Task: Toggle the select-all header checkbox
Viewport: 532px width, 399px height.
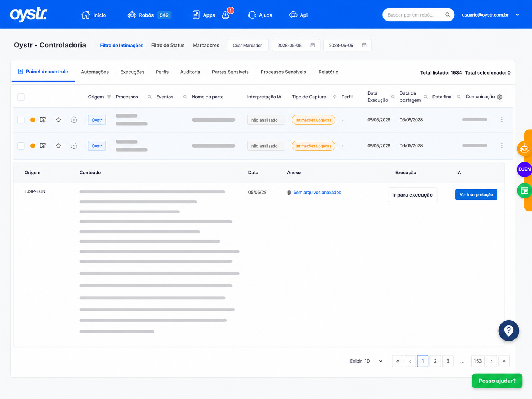Action: (x=21, y=97)
